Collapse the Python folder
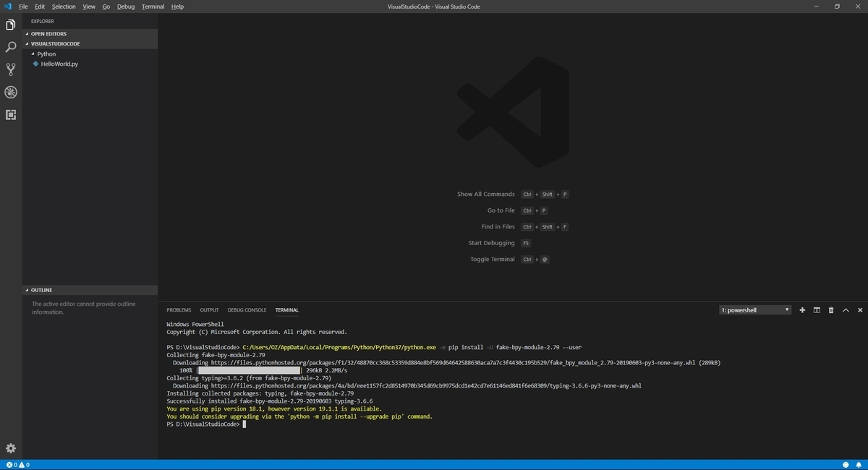 coord(90,54)
